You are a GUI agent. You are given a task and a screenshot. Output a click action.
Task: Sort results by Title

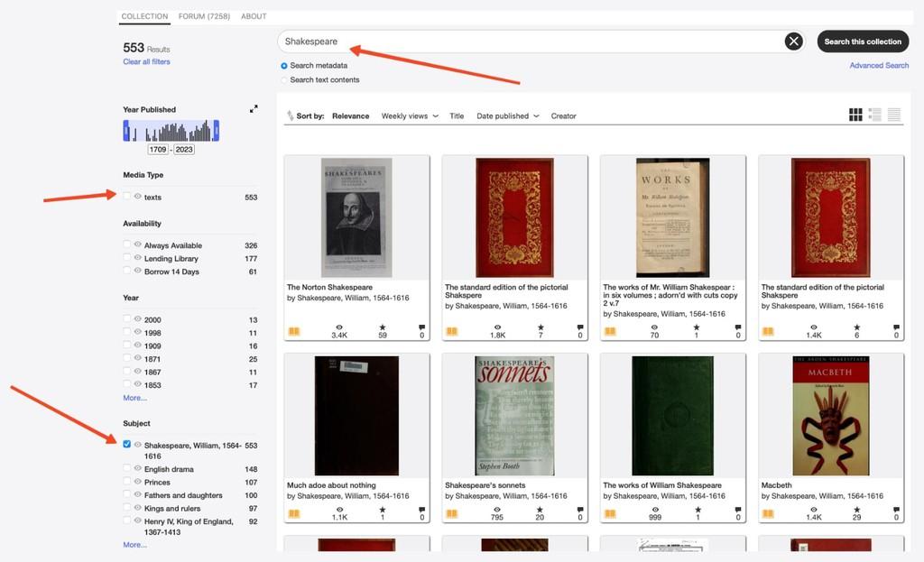click(457, 116)
